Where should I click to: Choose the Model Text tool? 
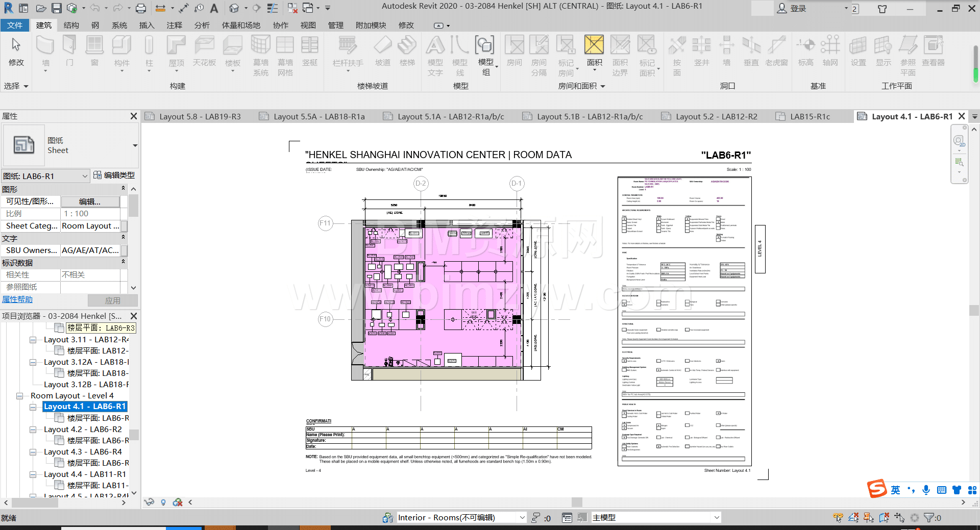click(x=435, y=56)
